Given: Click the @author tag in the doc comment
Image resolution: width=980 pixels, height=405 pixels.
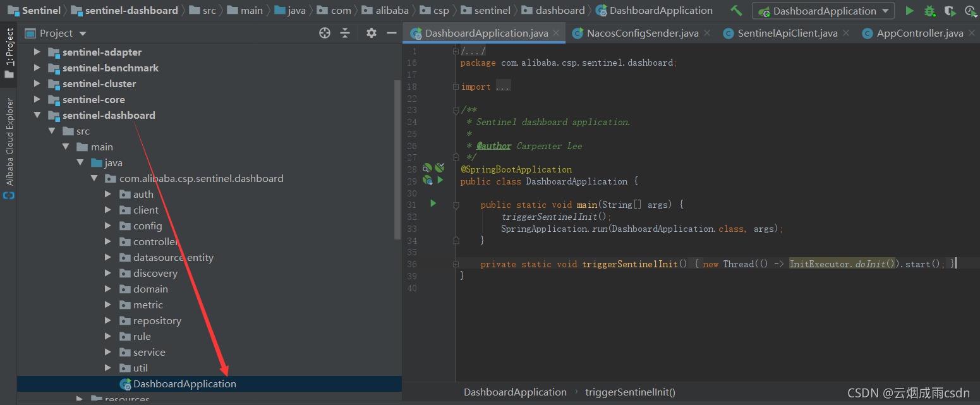Looking at the screenshot, I should [x=493, y=146].
